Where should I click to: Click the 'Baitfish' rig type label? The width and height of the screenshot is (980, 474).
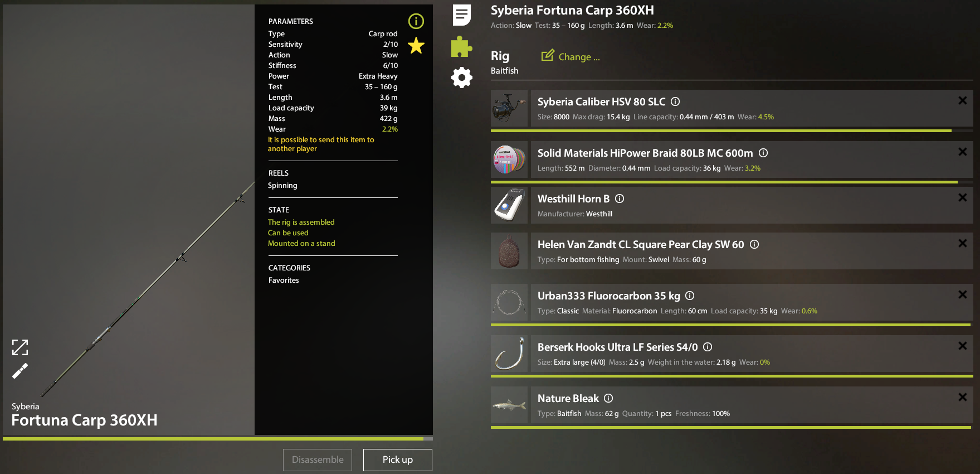(504, 71)
